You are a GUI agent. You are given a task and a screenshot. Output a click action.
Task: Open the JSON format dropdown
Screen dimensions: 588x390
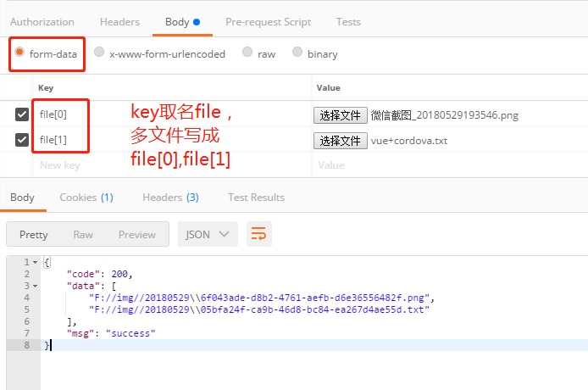(208, 234)
